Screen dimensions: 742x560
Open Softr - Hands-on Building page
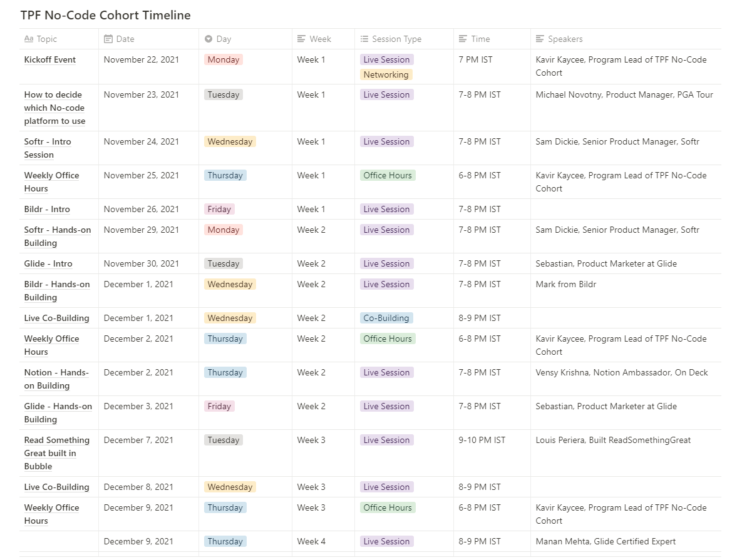pos(57,236)
